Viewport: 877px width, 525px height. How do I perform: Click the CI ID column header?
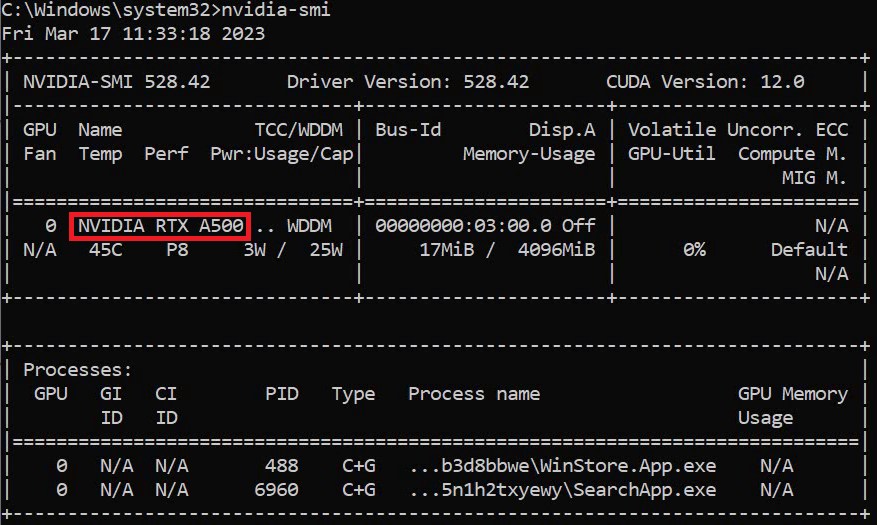(x=166, y=405)
